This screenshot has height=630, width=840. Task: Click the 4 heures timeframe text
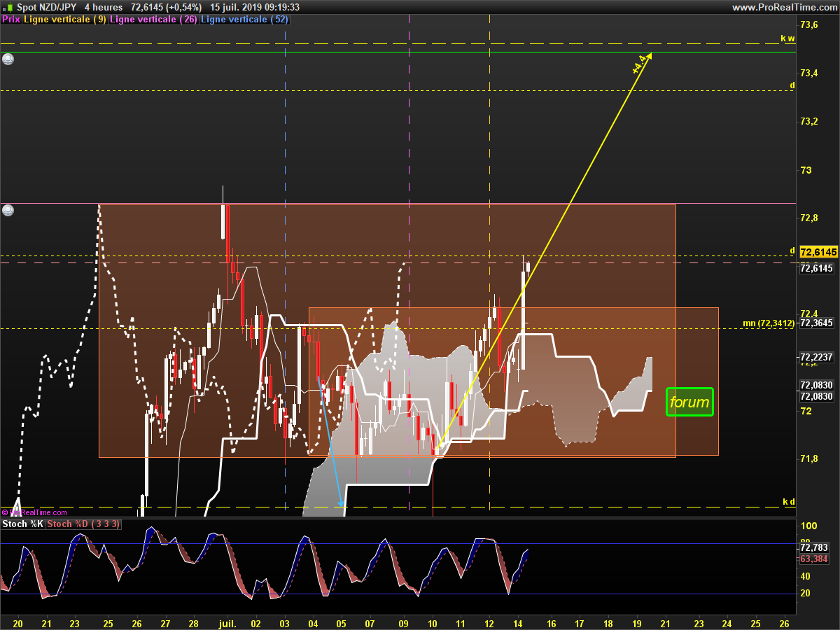pos(104,7)
